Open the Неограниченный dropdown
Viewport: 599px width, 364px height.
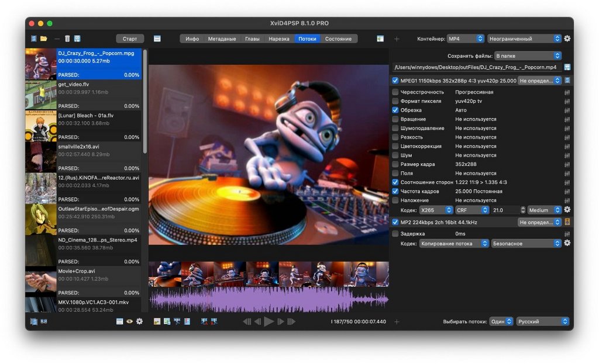click(x=524, y=39)
